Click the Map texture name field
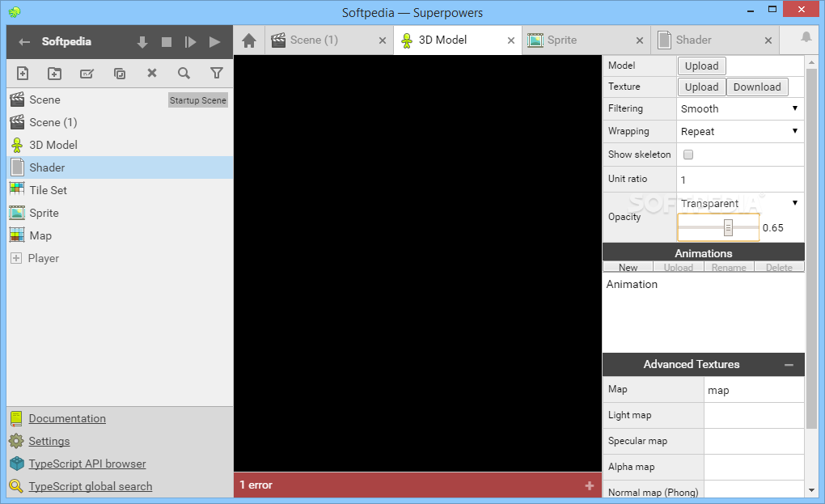 point(754,391)
